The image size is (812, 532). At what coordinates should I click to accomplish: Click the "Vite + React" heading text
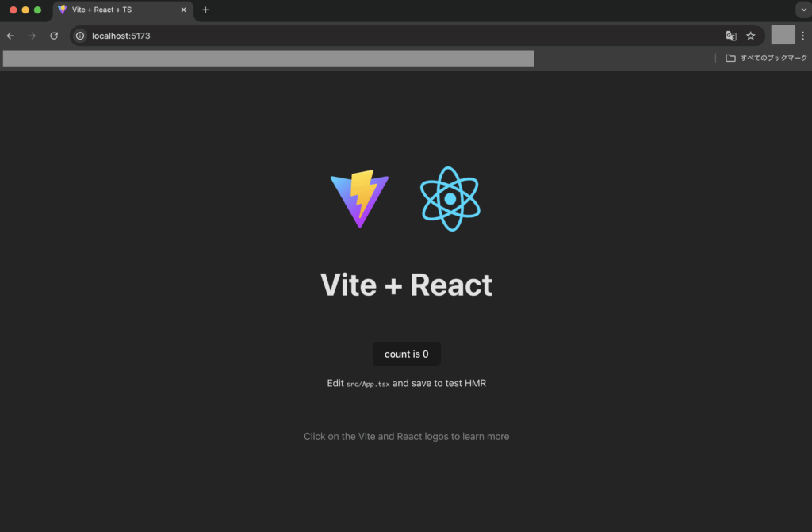point(406,285)
